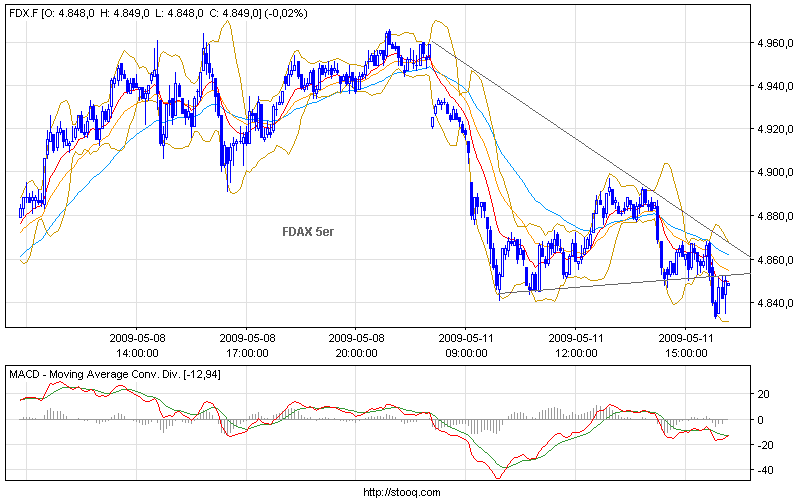Viewport: 800px width, 500px height.
Task: Click the 2009-05-08 20:00:00 time label
Action: 357,345
